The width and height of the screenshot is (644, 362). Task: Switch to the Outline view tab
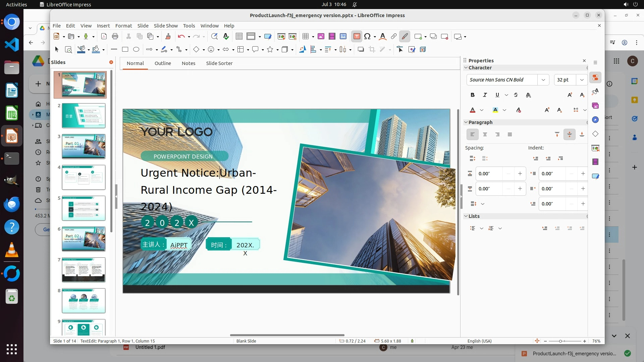tap(163, 63)
